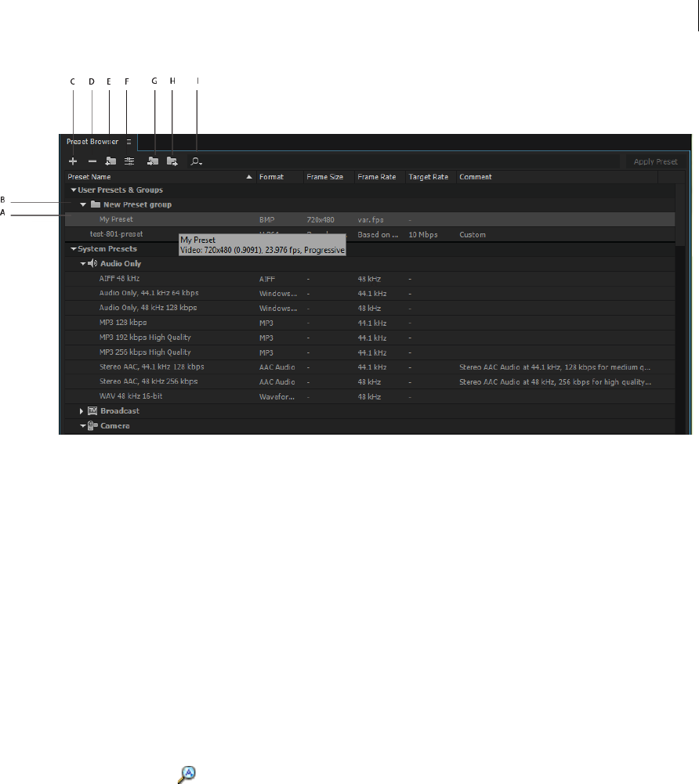The height and width of the screenshot is (784, 699).
Task: Click the Camera label
Action: pos(115,426)
